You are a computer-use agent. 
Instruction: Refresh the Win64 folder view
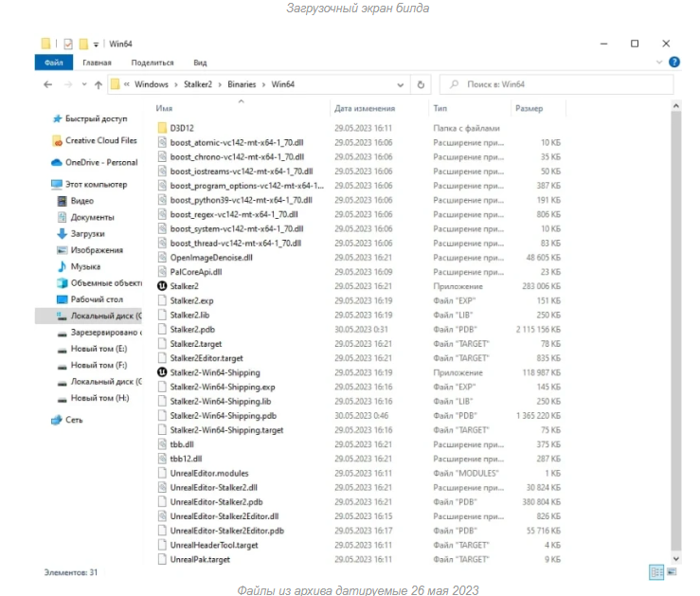(x=421, y=84)
